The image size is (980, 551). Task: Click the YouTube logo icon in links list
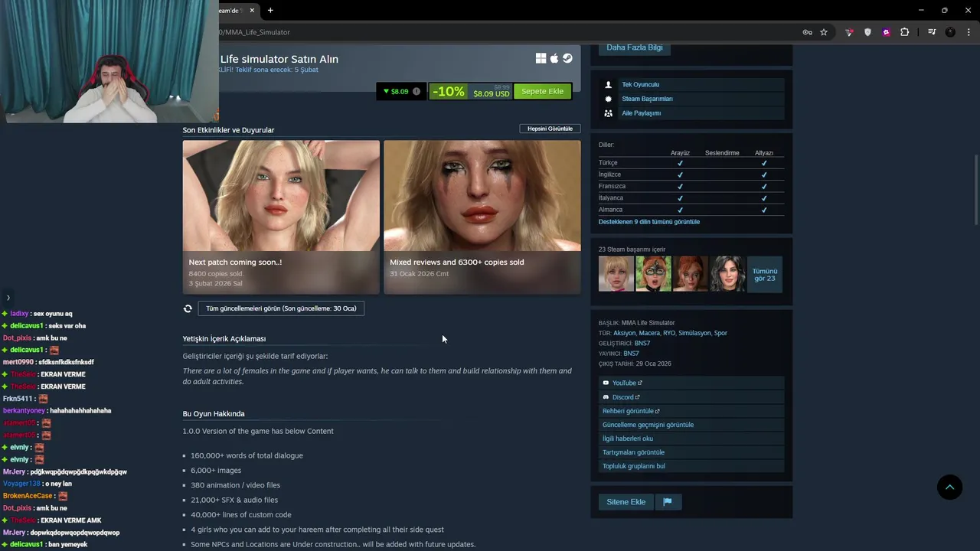click(606, 383)
